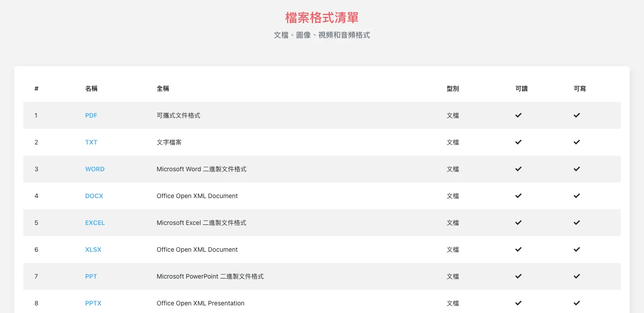
Task: Click the writable checkmark in PPTX row
Action: click(x=577, y=303)
